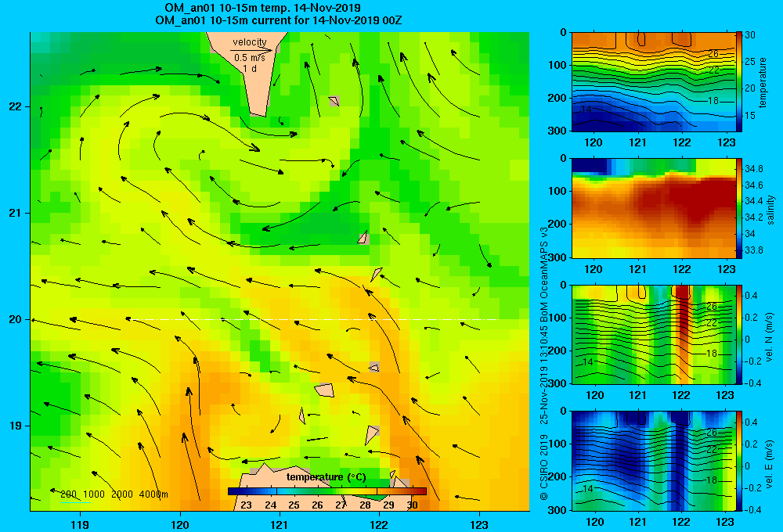
Task: Click the '4000m' depth contour legend entry
Action: coord(153,494)
